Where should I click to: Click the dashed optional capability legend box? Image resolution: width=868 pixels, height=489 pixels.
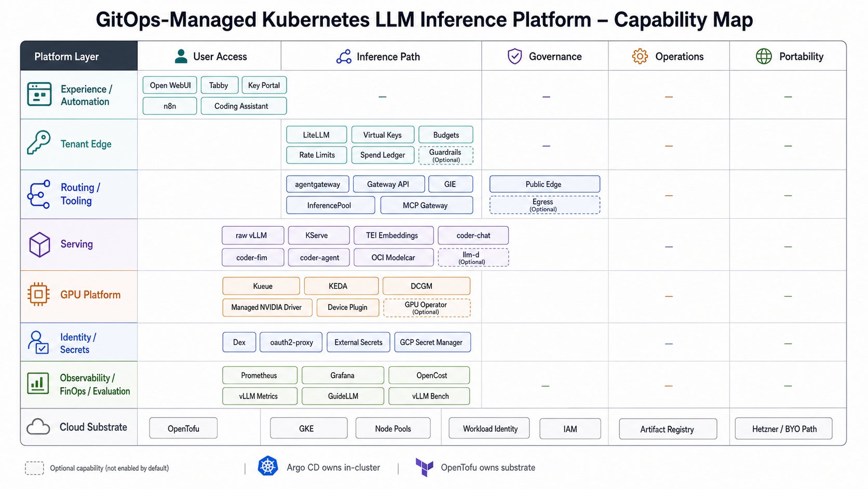pyautogui.click(x=34, y=468)
